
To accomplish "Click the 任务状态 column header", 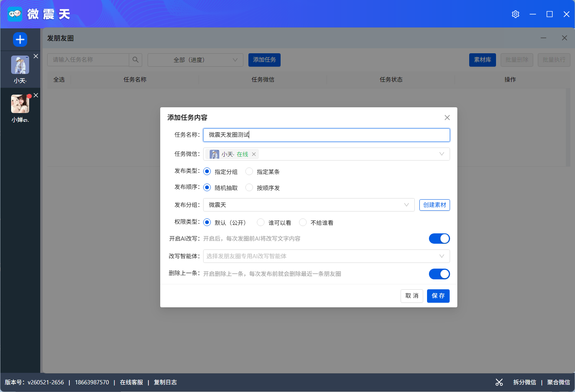I will pos(391,79).
